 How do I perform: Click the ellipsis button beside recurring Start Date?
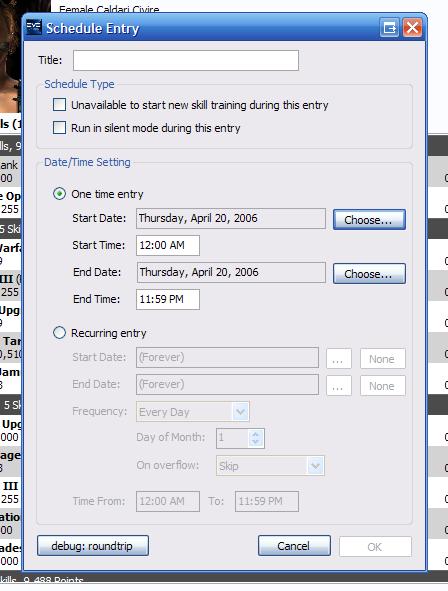[339, 358]
